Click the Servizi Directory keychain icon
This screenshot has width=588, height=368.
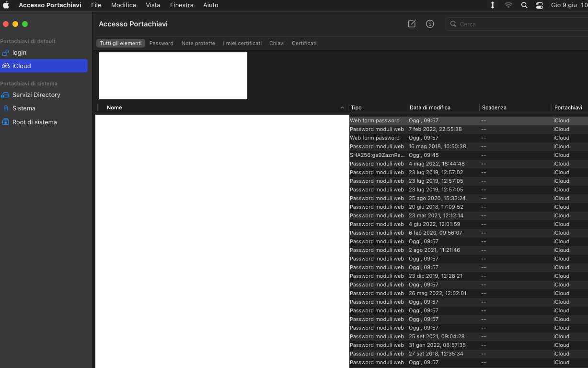(x=5, y=95)
